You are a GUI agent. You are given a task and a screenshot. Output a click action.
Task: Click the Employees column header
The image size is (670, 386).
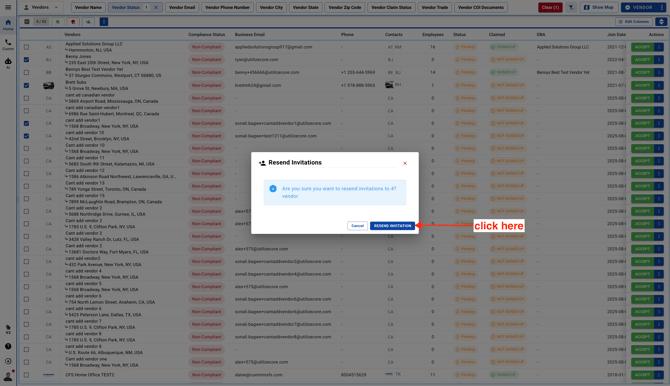click(432, 35)
